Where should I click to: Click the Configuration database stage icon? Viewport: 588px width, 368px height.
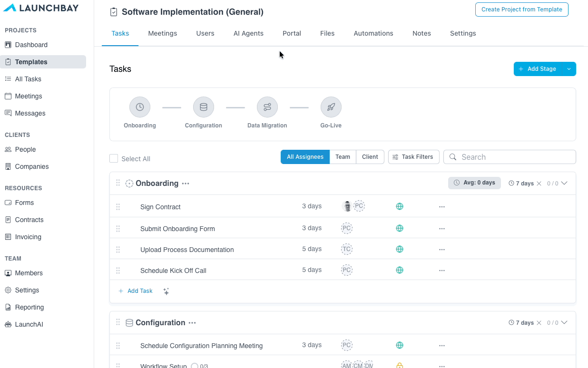click(204, 107)
